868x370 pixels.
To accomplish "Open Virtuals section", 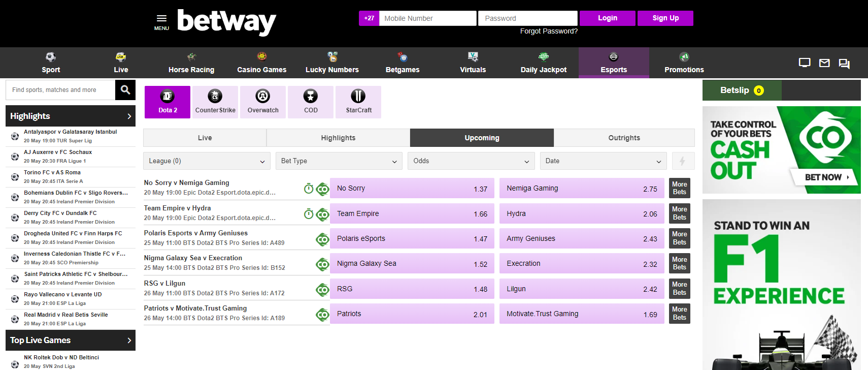I will point(473,63).
